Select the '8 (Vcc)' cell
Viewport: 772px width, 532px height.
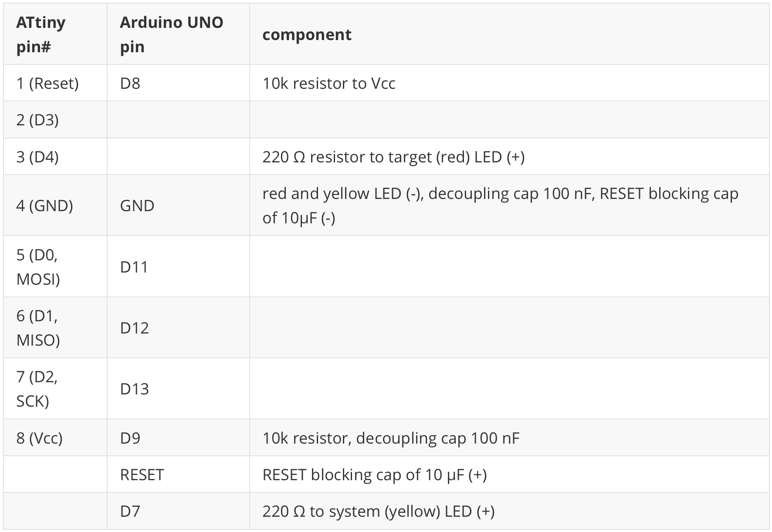tap(40, 438)
